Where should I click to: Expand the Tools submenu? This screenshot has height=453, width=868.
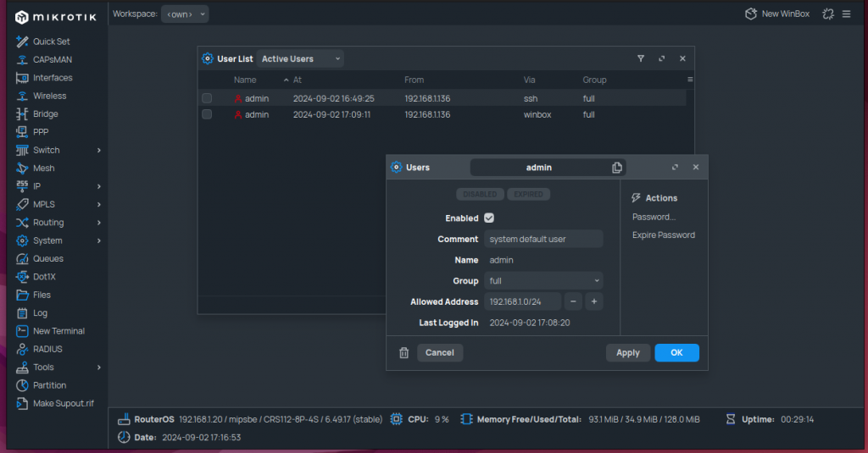click(99, 367)
